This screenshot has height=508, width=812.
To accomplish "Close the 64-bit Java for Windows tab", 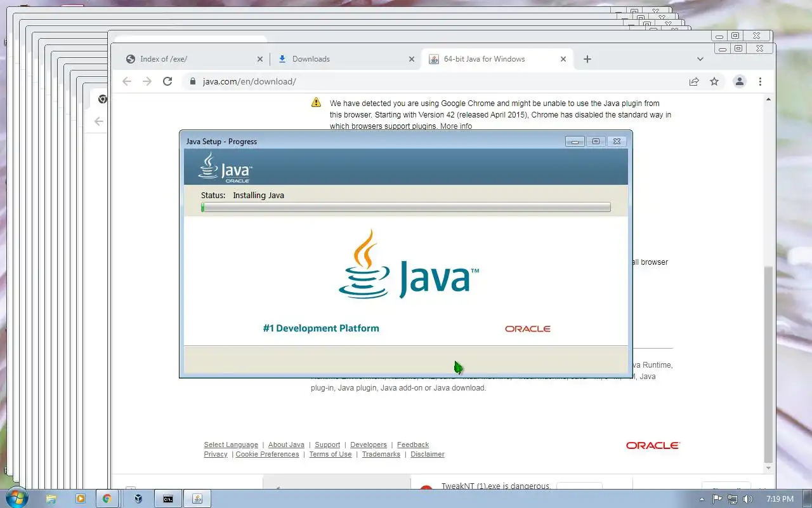I will 563,59.
